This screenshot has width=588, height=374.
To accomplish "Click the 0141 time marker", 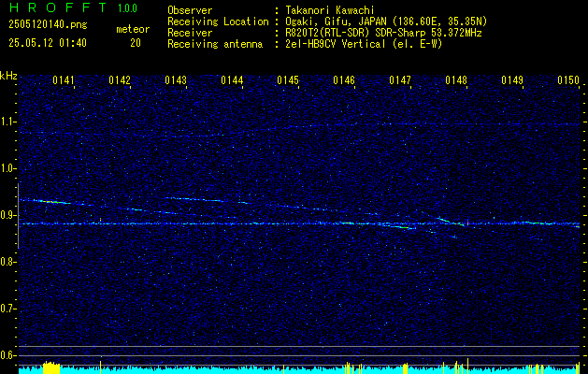I will (64, 80).
